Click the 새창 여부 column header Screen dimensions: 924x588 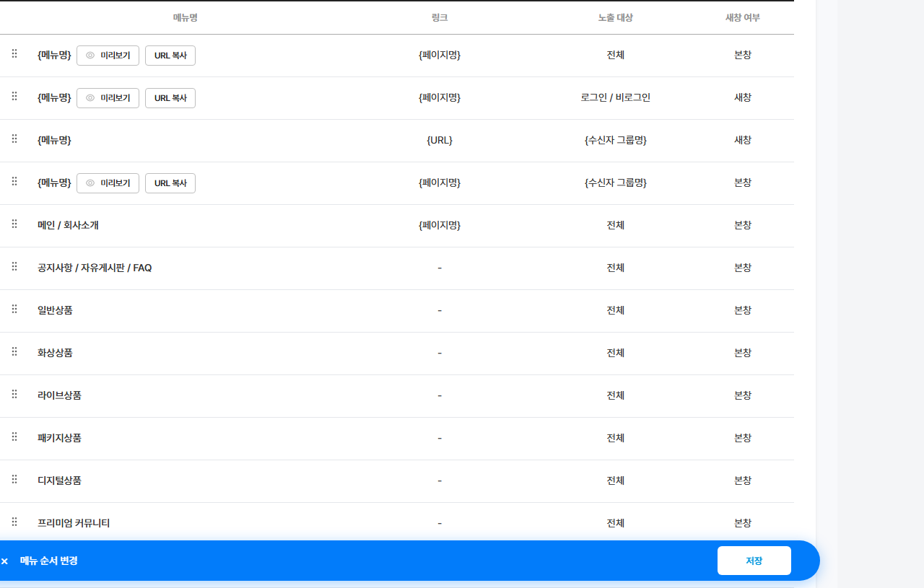(x=743, y=17)
